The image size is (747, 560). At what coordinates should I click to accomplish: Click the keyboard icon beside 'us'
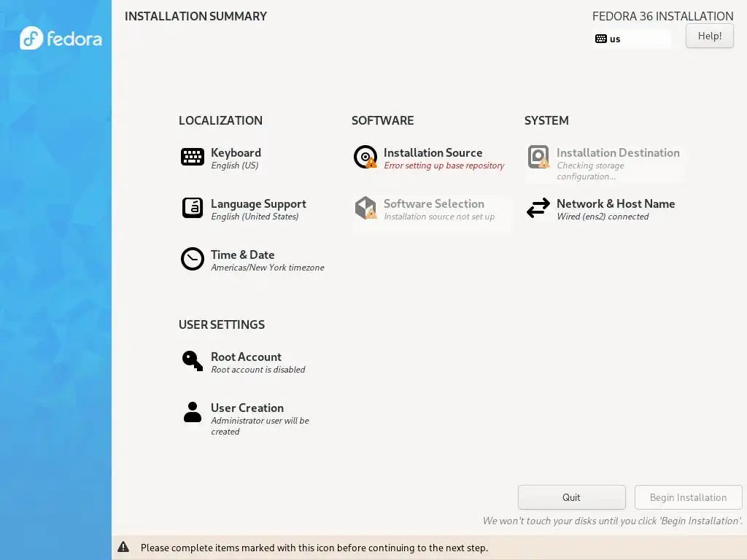pos(601,39)
